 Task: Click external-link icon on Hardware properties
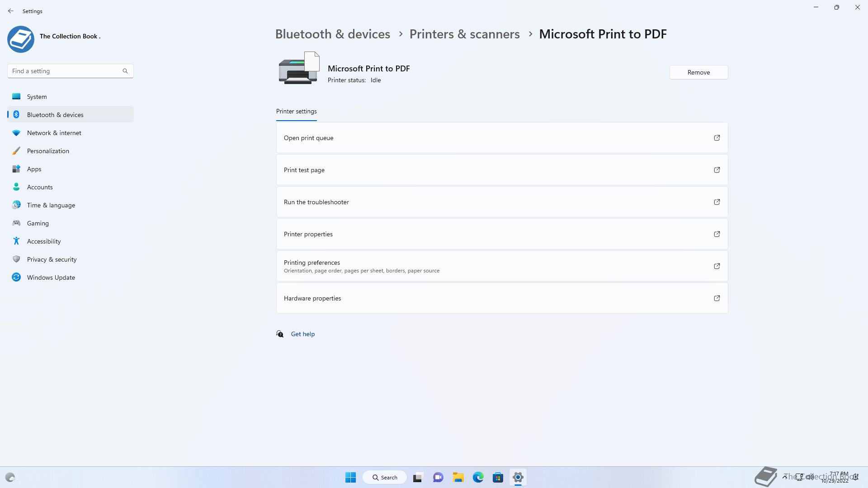point(717,298)
